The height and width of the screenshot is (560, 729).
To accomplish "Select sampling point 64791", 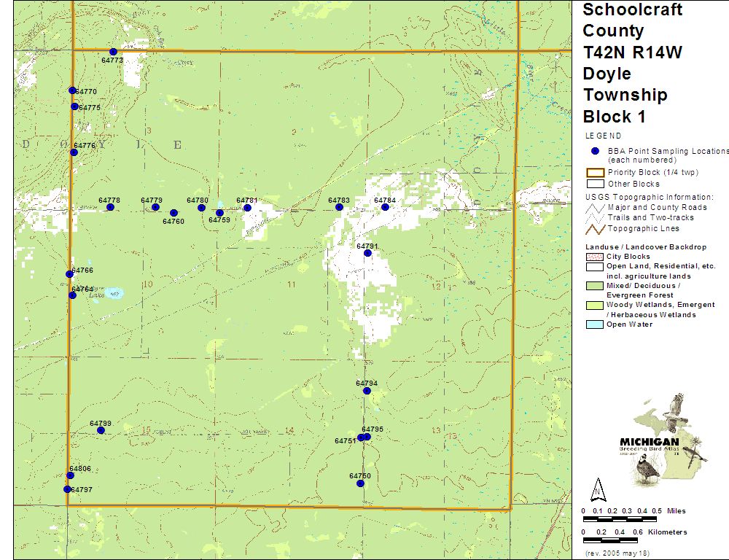I will (x=367, y=253).
